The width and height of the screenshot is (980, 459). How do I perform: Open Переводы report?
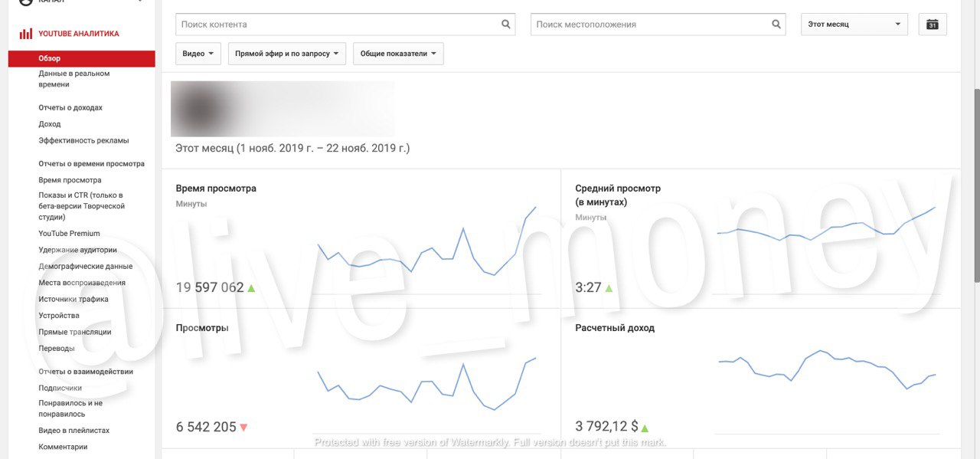57,349
